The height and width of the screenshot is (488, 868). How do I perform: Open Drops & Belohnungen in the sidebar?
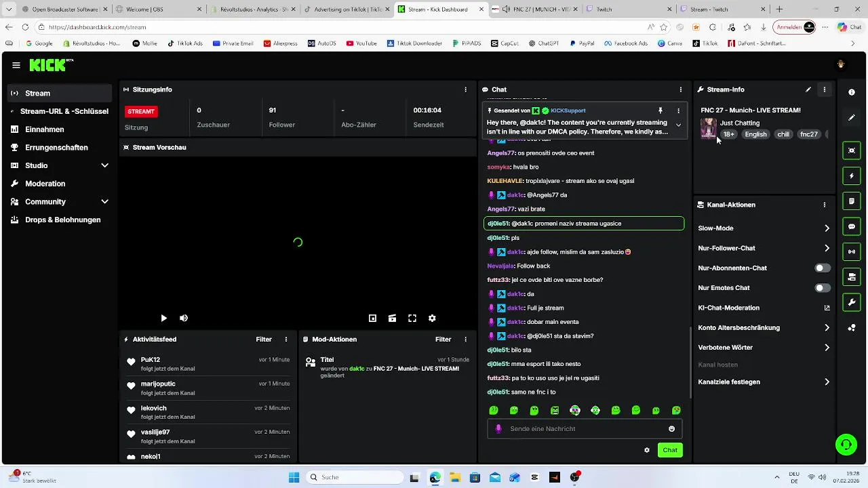tap(60, 220)
